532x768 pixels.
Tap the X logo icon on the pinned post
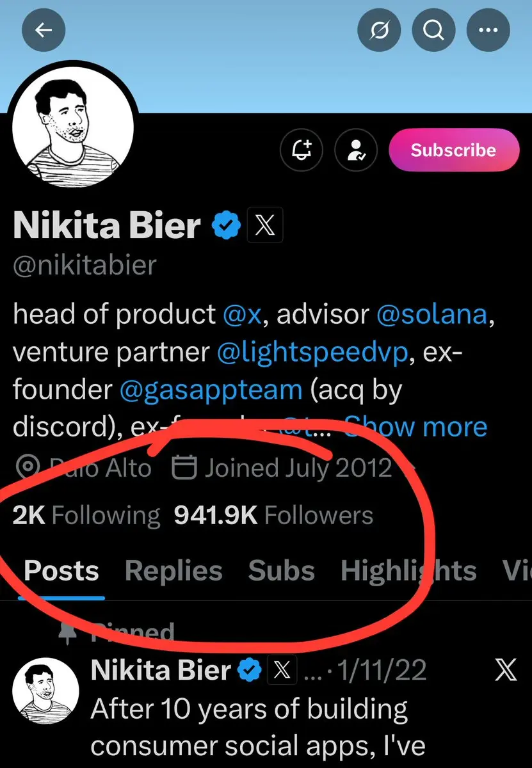point(507,671)
